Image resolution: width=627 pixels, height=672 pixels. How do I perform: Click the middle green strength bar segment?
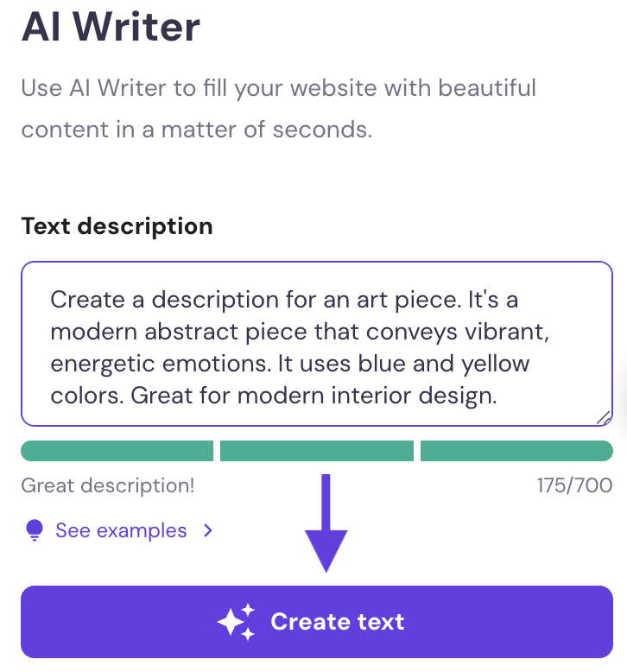[317, 451]
